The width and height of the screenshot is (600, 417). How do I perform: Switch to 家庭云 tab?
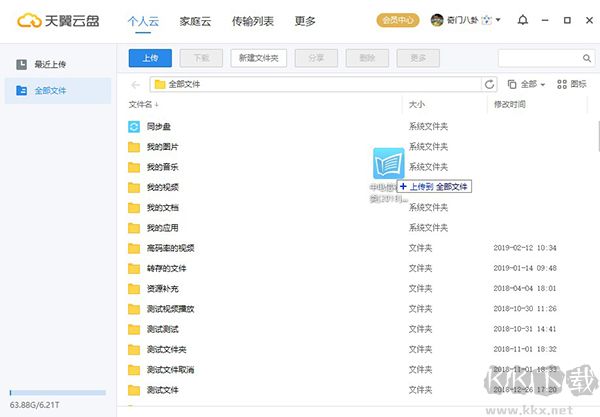click(195, 21)
